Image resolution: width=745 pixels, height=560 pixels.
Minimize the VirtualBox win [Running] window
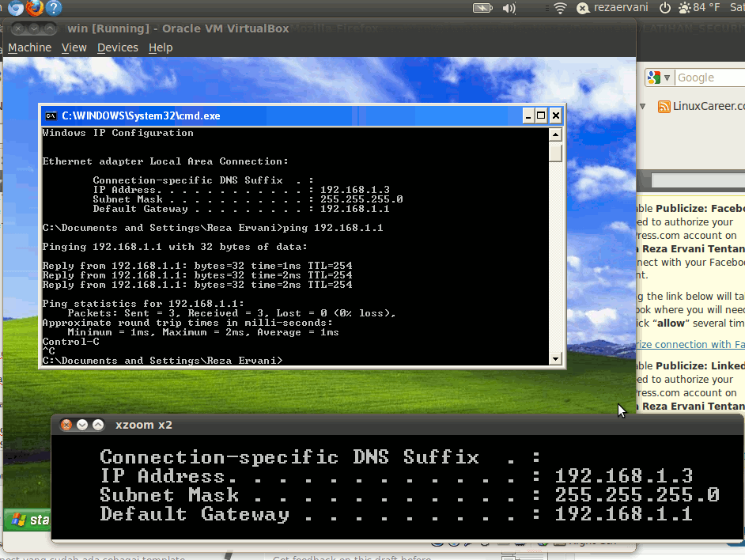(x=34, y=29)
